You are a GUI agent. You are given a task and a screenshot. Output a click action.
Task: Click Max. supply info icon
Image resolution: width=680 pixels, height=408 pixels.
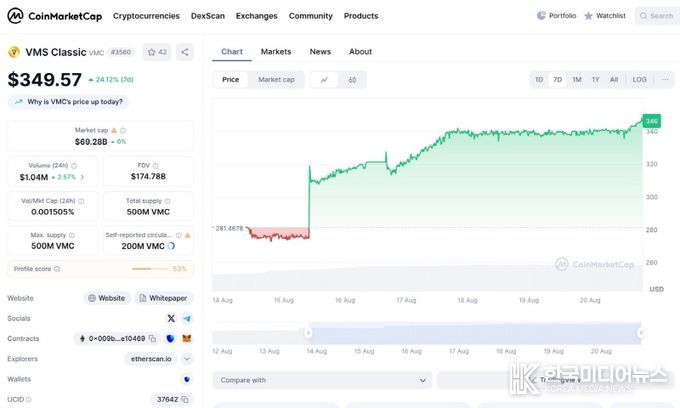[72, 235]
